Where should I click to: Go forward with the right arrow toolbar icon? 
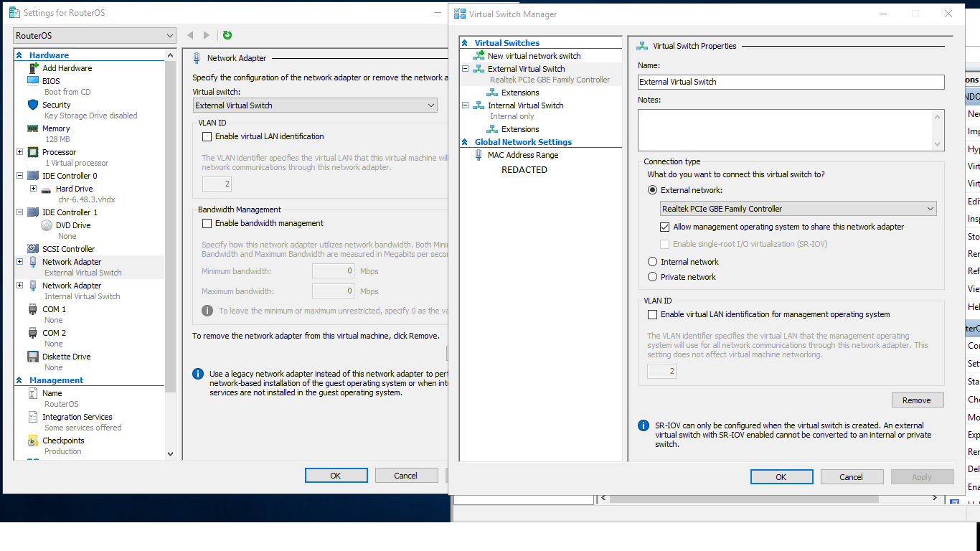[207, 35]
